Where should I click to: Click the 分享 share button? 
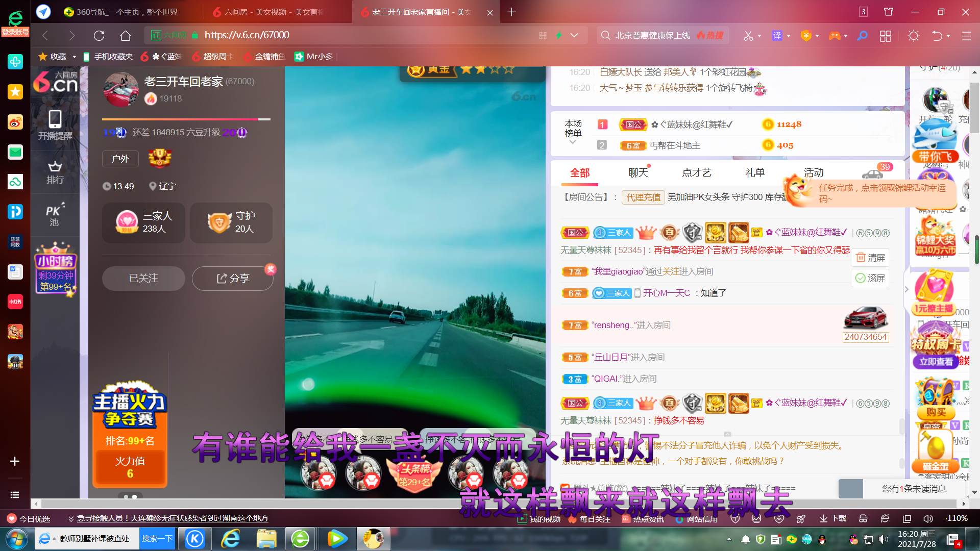click(233, 279)
